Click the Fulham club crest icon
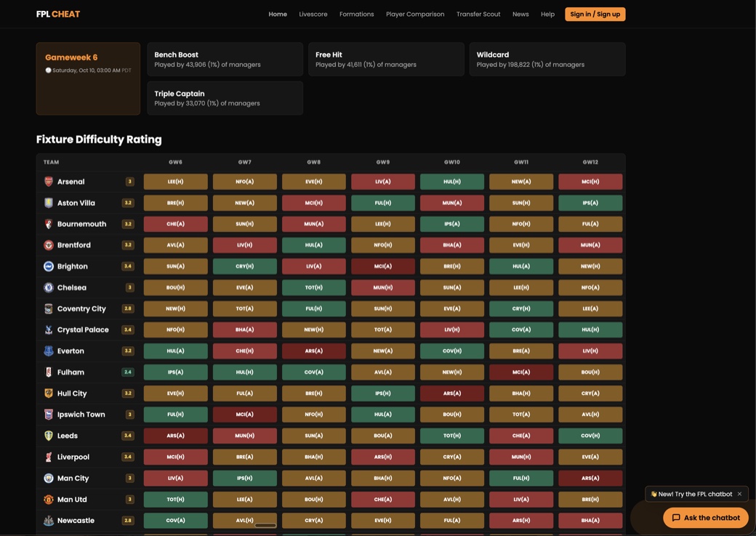The image size is (756, 536). (x=49, y=372)
